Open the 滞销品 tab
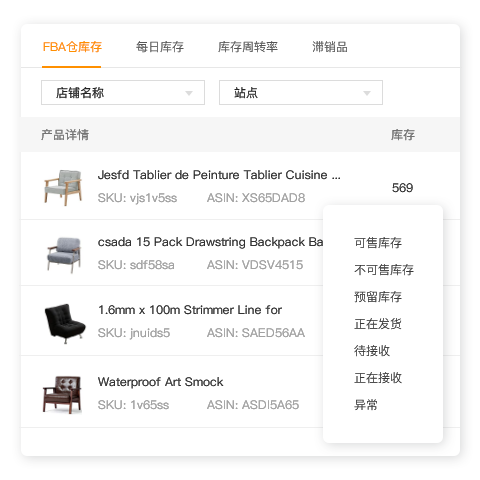 click(x=330, y=47)
